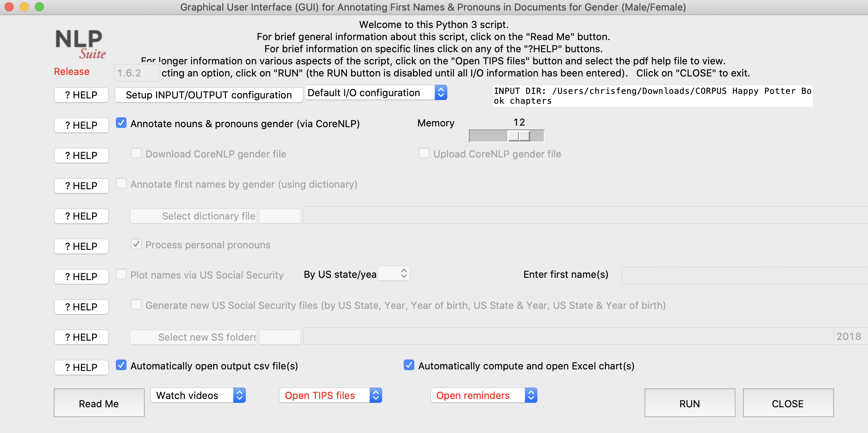The width and height of the screenshot is (868, 433).
Task: Toggle Upload CoreNLP gender file checkbox
Action: pyautogui.click(x=424, y=153)
